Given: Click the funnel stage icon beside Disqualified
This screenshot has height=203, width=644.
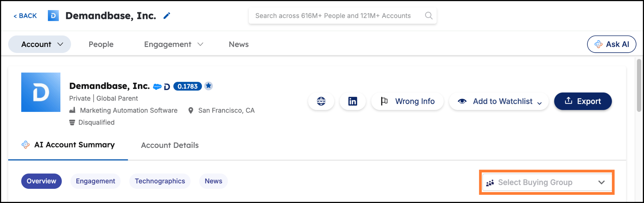Looking at the screenshot, I should [72, 122].
